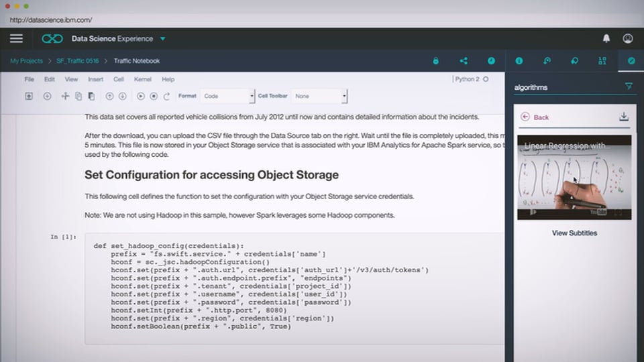
Task: Click the lock icon in the notebook header
Action: pos(435,61)
